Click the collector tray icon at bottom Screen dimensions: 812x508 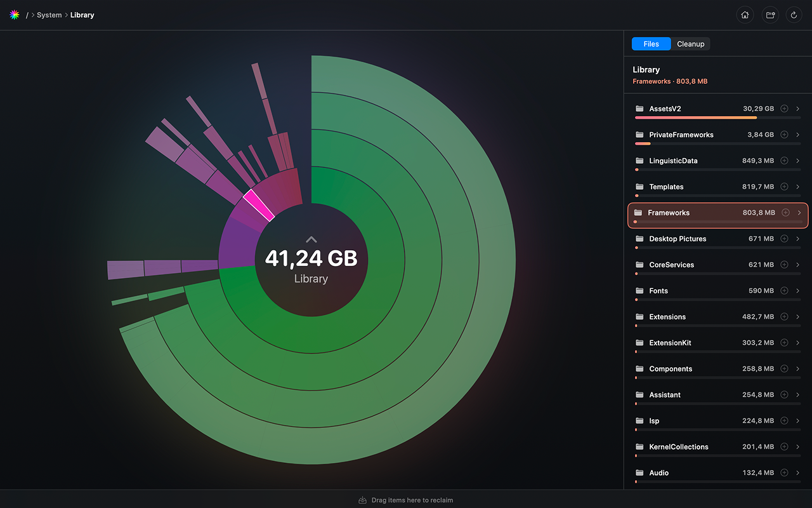[363, 500]
